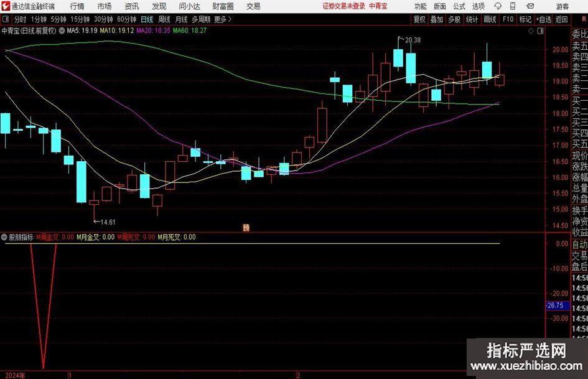Switch to 5分钟 period
Image resolution: width=588 pixels, height=379 pixels.
58,19
